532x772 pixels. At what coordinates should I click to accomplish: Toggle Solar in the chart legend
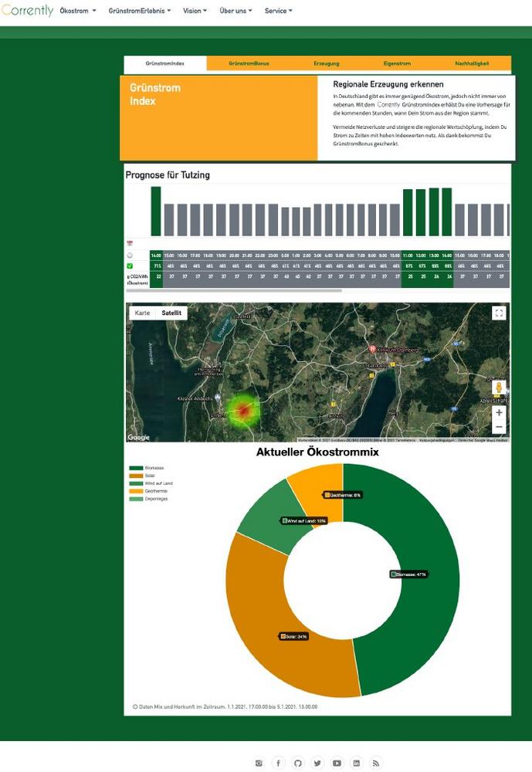[x=142, y=476]
